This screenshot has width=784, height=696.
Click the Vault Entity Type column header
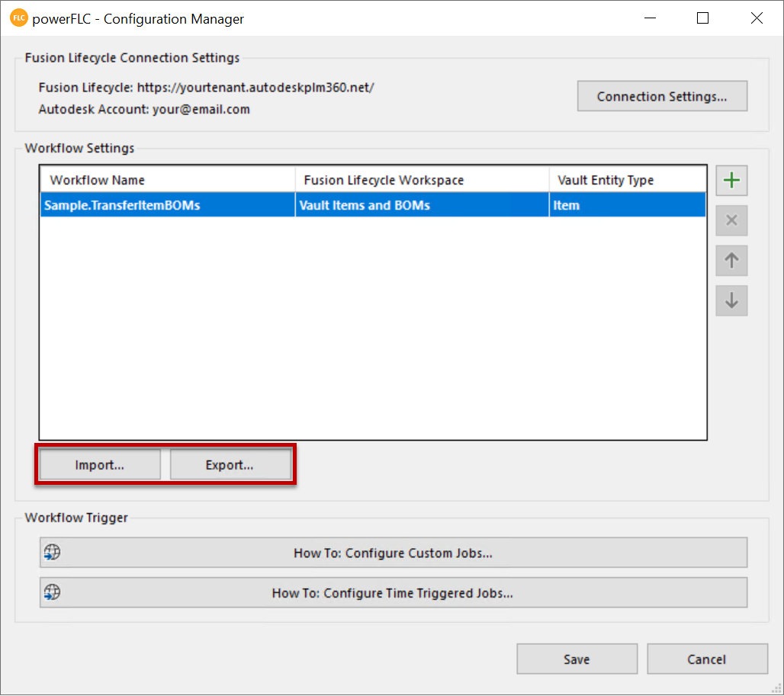627,180
